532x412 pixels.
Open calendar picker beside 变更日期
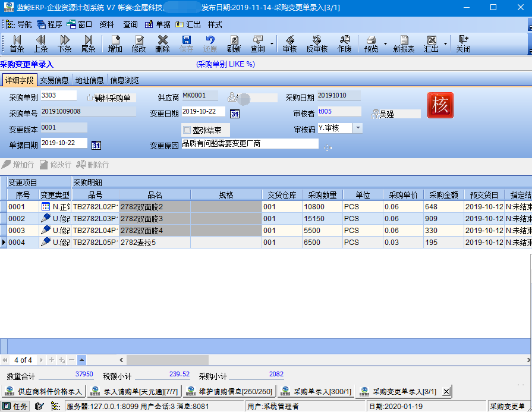[x=234, y=114]
